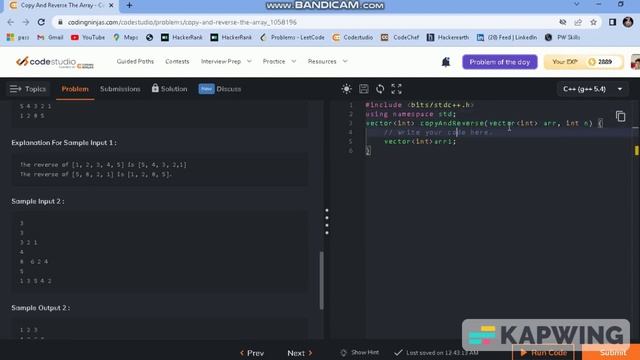Open the LinkedIn Feed bookmark

(x=507, y=37)
